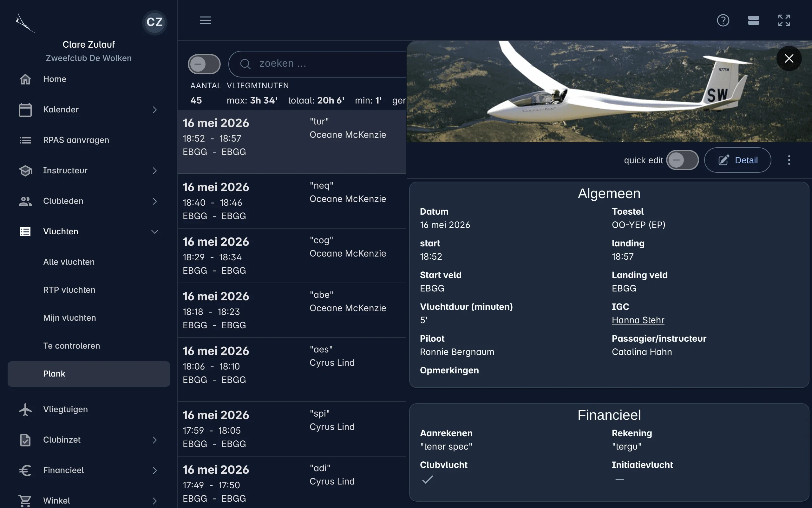Open Alle vluchten in the sidebar

click(88, 262)
